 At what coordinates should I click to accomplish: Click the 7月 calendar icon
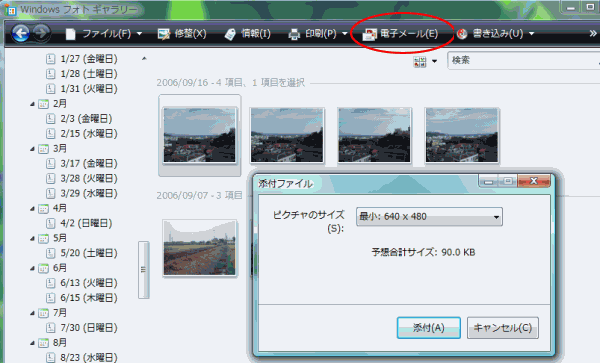pos(44,313)
